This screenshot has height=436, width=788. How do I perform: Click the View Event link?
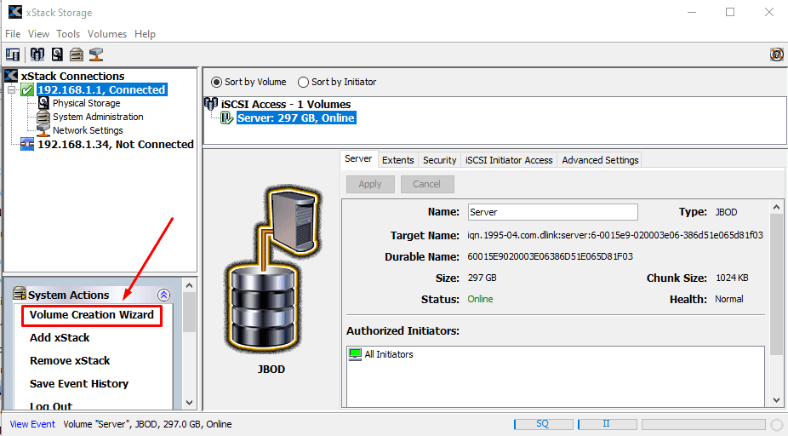32,424
